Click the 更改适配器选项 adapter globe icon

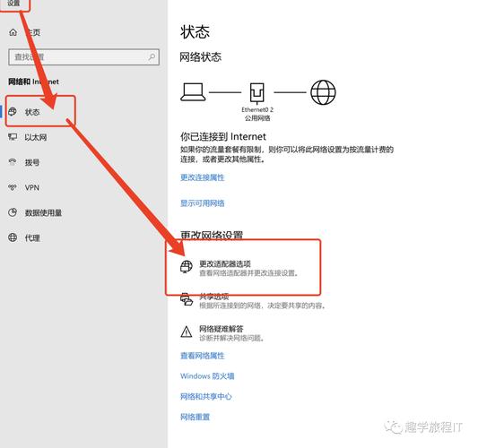(x=187, y=267)
